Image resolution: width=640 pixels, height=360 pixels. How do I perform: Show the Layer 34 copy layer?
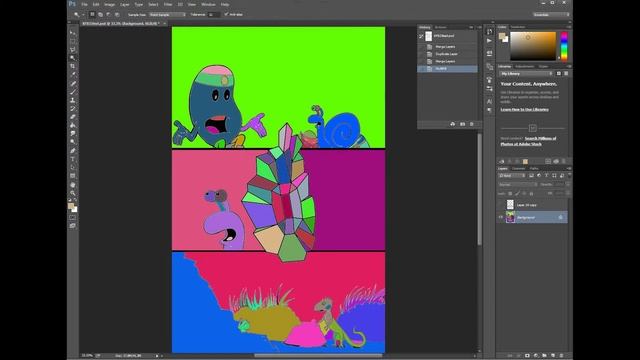click(x=501, y=204)
